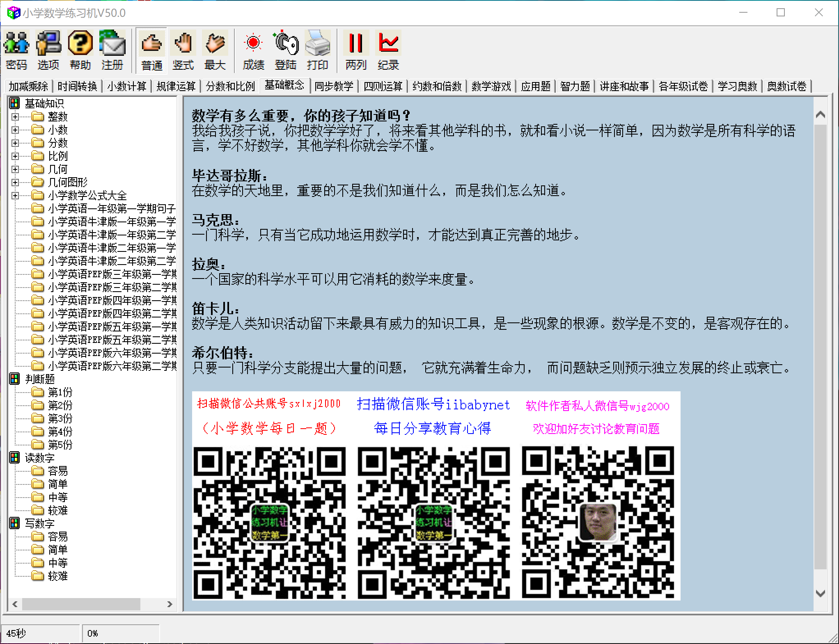The height and width of the screenshot is (644, 839).
Task: Select 第3份 under 判断题
Action: point(60,418)
